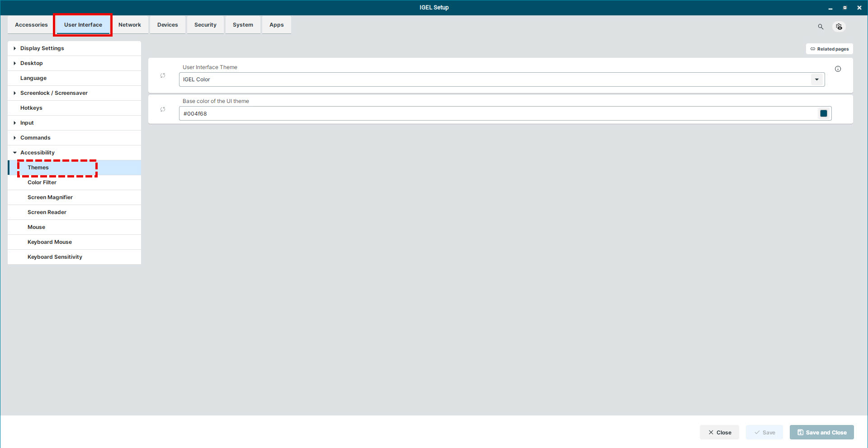Switch to the Network tab
The image size is (868, 448).
coord(130,25)
